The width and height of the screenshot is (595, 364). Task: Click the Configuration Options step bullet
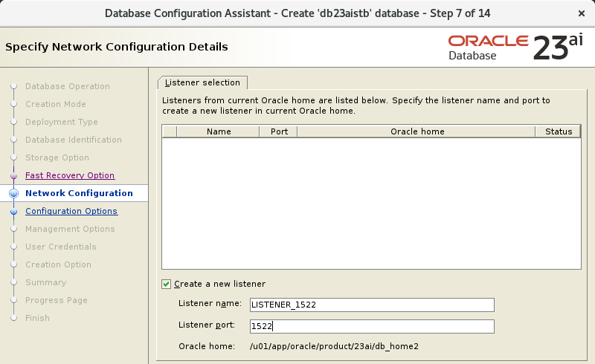pyautogui.click(x=13, y=211)
